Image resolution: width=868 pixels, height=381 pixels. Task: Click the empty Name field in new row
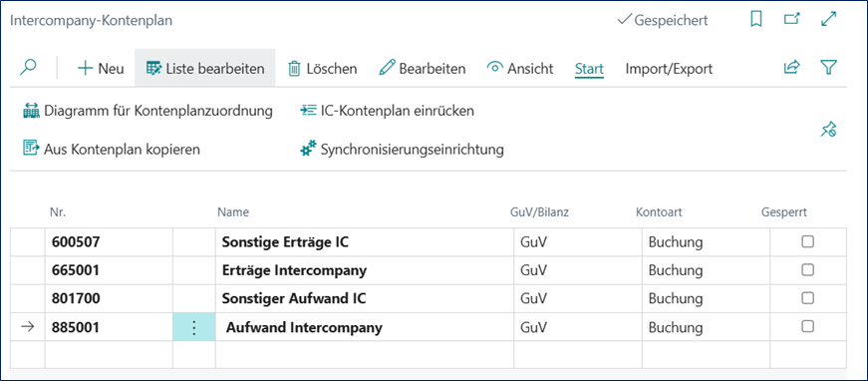click(x=365, y=354)
